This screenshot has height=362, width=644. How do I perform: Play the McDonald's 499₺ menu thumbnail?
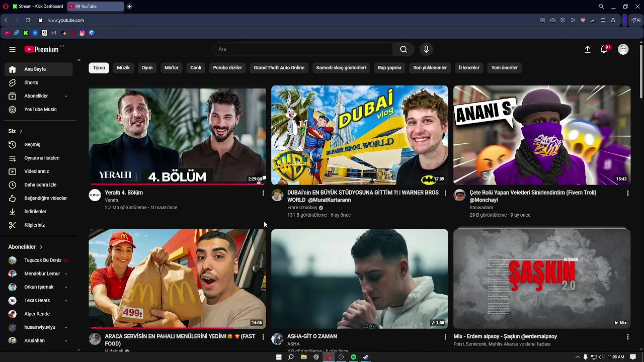click(x=177, y=279)
